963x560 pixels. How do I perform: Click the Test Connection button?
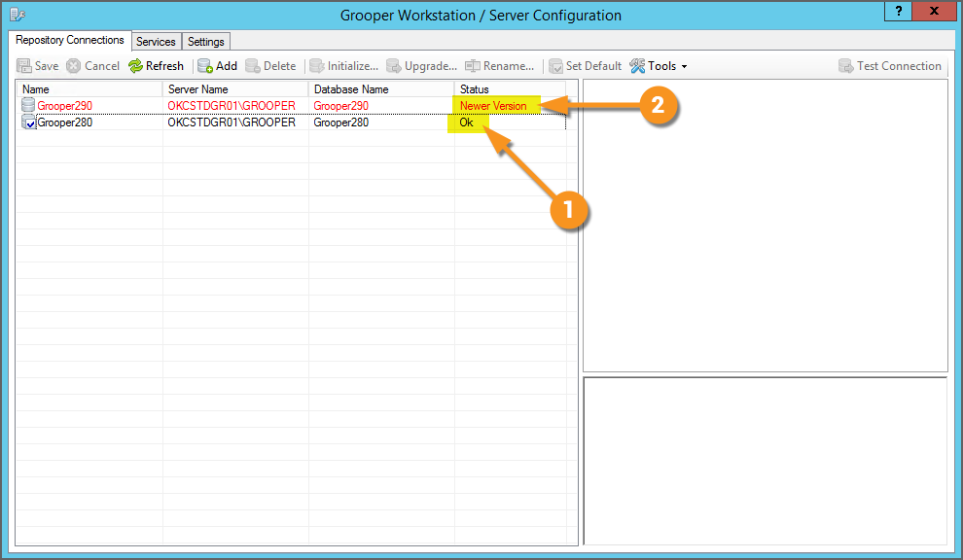pyautogui.click(x=889, y=66)
